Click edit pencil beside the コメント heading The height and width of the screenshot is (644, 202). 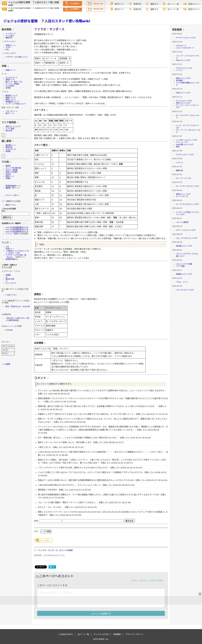click(48, 378)
